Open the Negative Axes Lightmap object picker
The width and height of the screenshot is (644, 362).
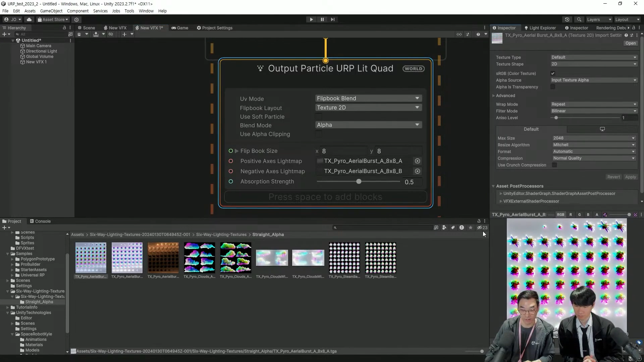tap(417, 171)
